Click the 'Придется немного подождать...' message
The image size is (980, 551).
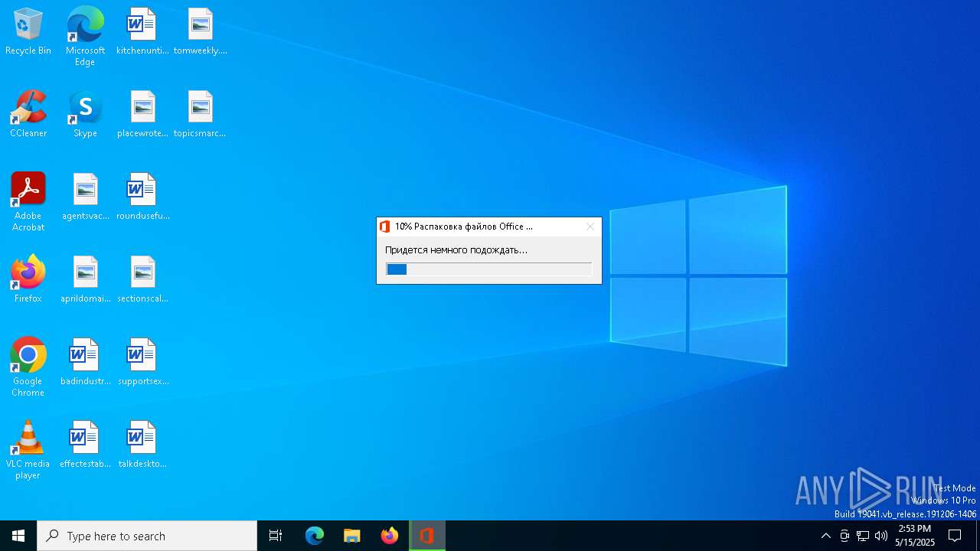pyautogui.click(x=456, y=249)
